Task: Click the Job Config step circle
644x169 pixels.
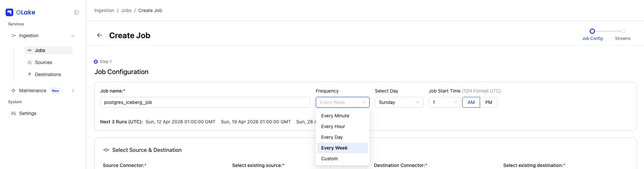Action: click(592, 31)
